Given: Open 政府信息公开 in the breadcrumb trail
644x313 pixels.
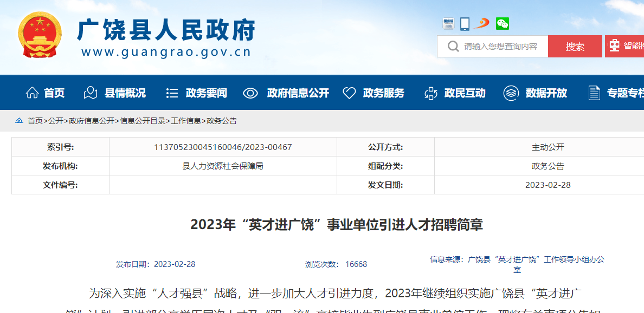Looking at the screenshot, I should [92, 121].
